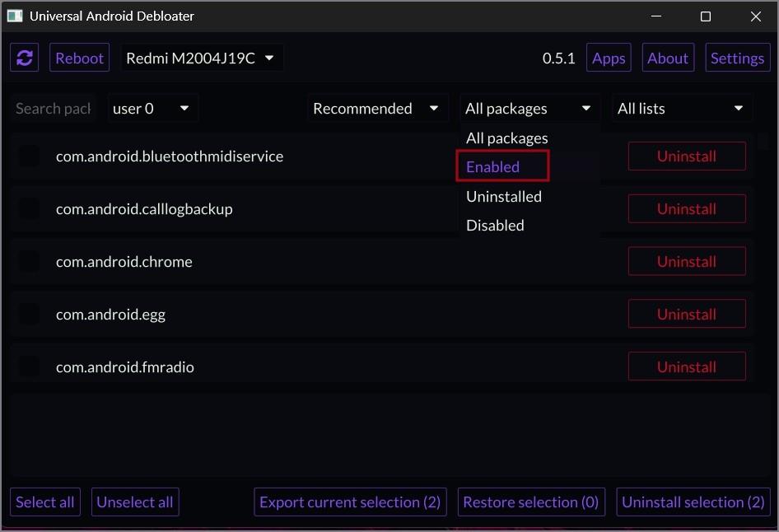
Task: Tick checkbox for com.android.bluetoothmidiservice
Action: [28, 156]
